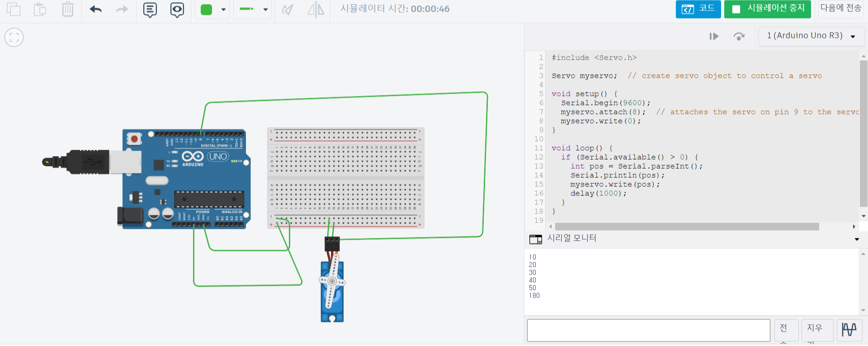Click the simulator time display
The height and width of the screenshot is (346, 868).
click(x=395, y=9)
